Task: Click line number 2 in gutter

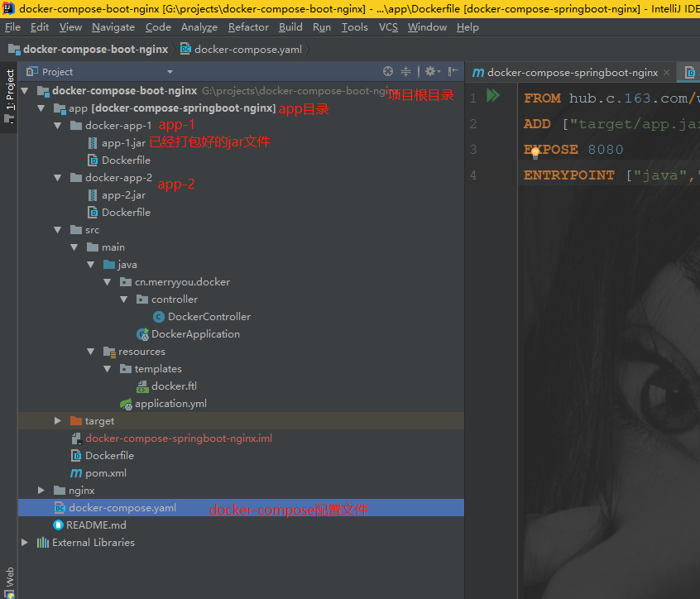Action: click(x=473, y=124)
